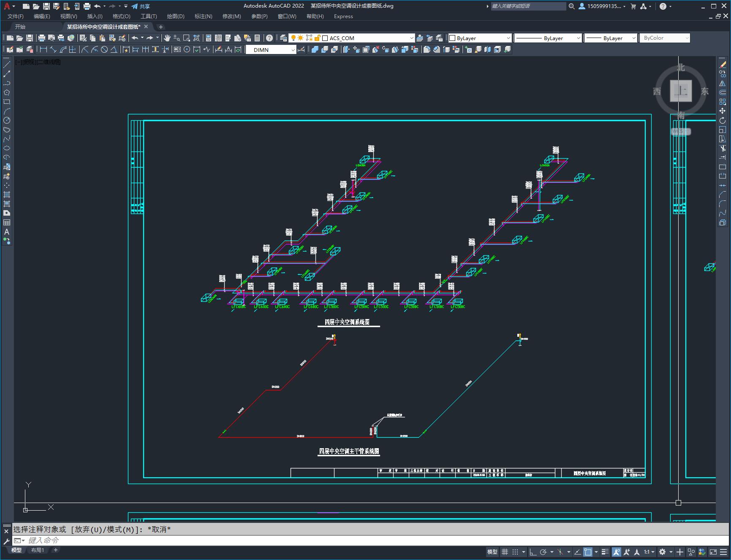Select the Line tool in draw toolbar

pos(7,65)
